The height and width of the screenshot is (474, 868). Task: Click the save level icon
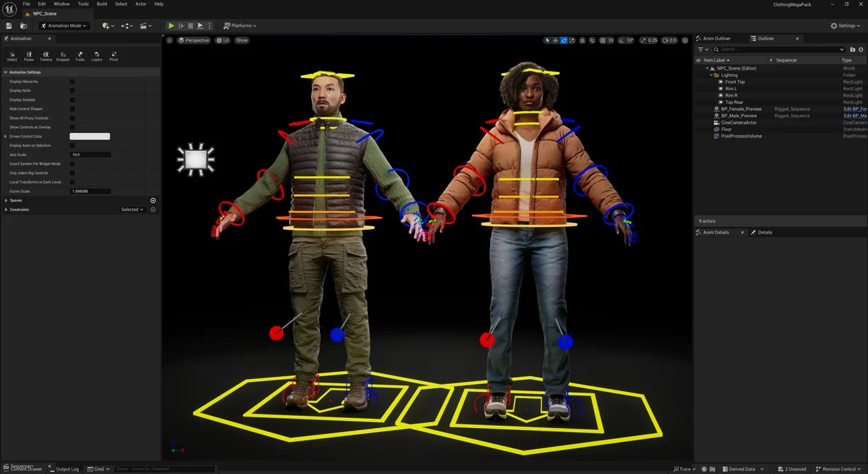point(9,26)
